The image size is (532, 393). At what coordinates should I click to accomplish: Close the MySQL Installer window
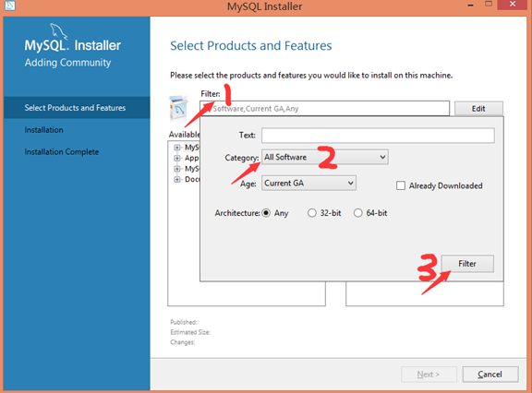tap(513, 4)
